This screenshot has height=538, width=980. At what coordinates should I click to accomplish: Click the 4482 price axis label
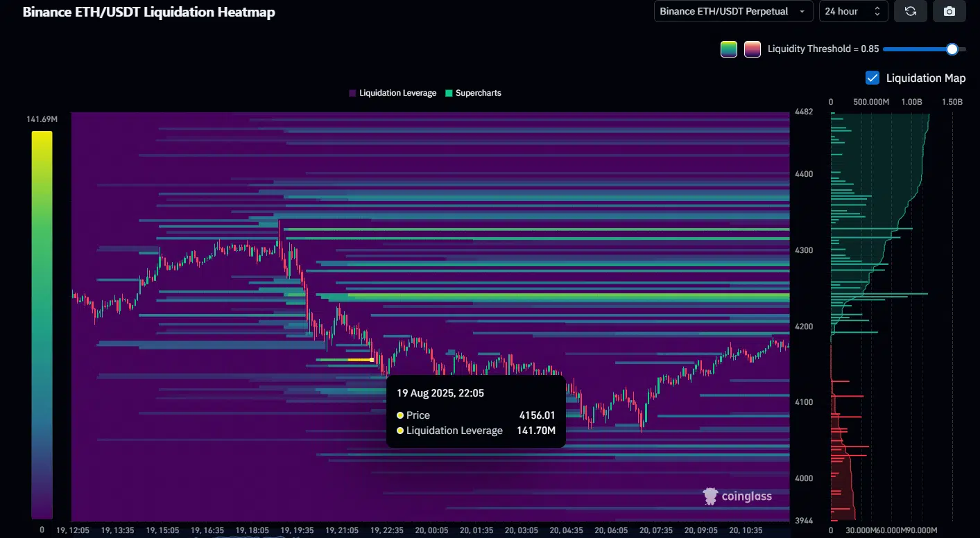(805, 112)
